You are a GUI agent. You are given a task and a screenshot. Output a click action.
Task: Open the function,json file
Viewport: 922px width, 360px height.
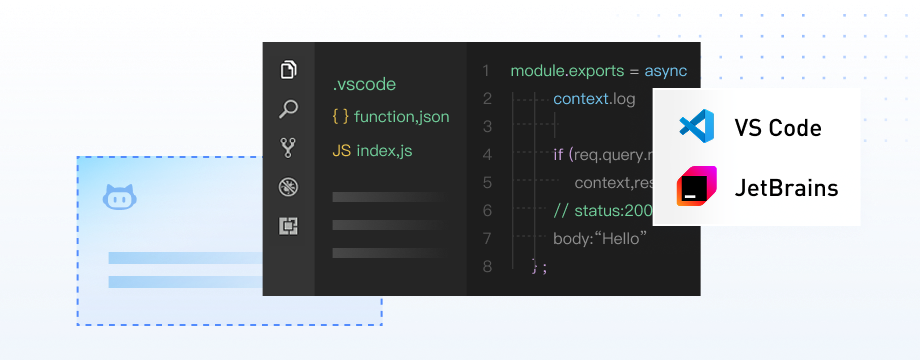click(x=402, y=117)
